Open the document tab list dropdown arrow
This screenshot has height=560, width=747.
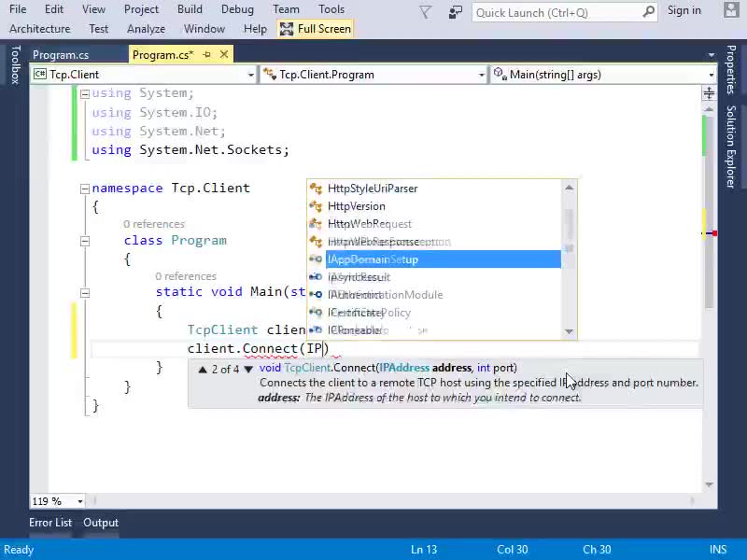pos(712,55)
